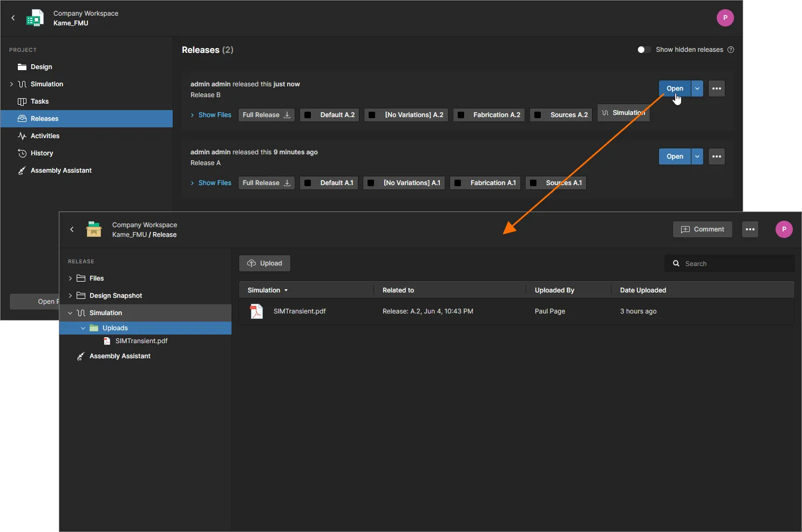Click the help icon beside Show hidden releases
The height and width of the screenshot is (532, 802).
[731, 50]
